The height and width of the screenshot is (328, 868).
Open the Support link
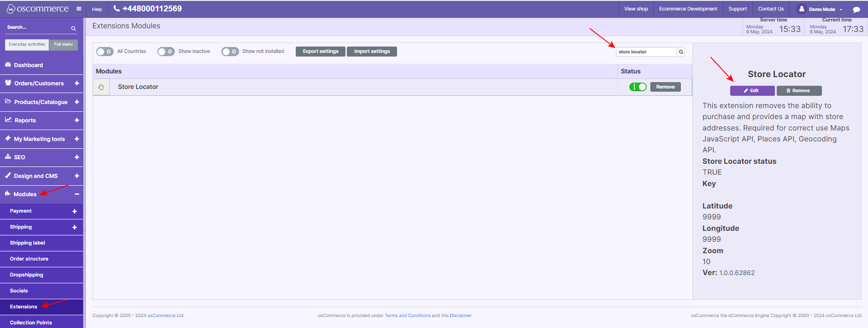point(737,9)
